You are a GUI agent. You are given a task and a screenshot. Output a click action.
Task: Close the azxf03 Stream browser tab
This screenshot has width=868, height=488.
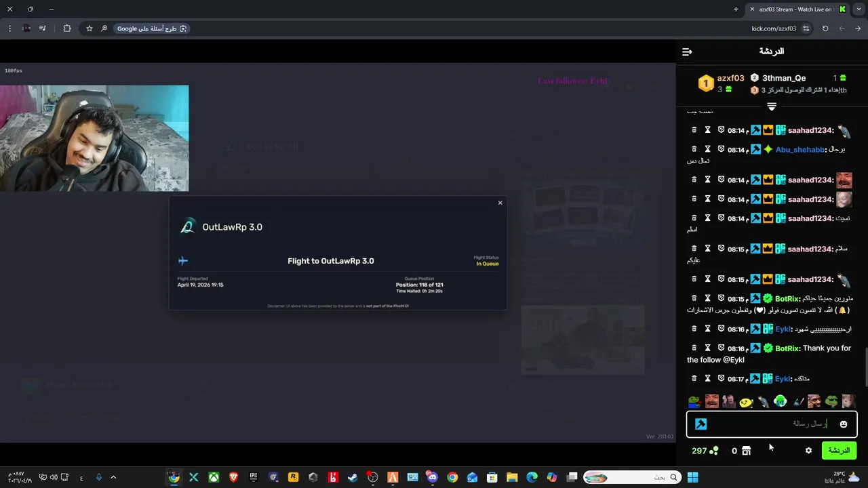click(x=751, y=9)
